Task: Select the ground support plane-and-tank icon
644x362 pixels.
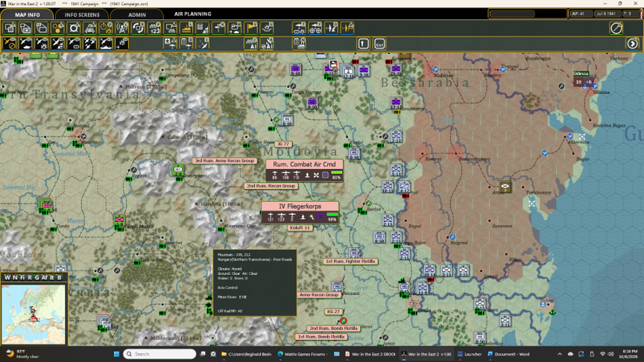Action: (25, 43)
